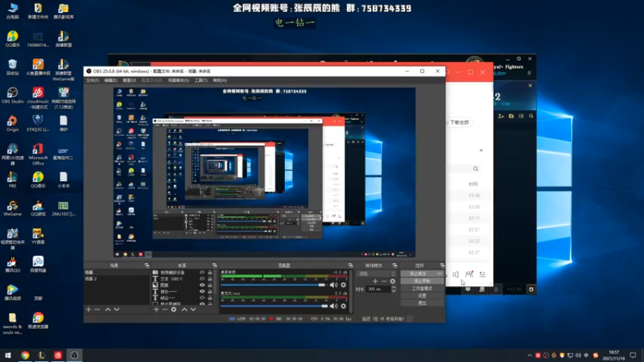Image resolution: width=644 pixels, height=362 pixels.
Task: Remove selected source with minus icon
Action: (165, 310)
